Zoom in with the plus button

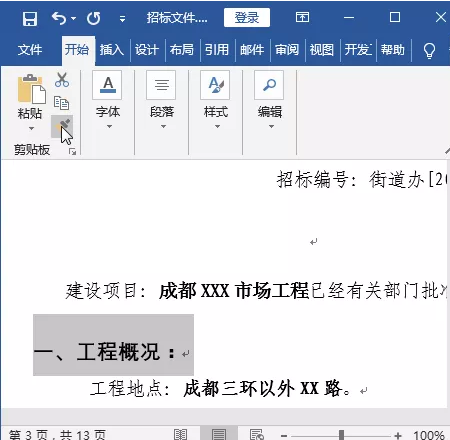[397, 435]
